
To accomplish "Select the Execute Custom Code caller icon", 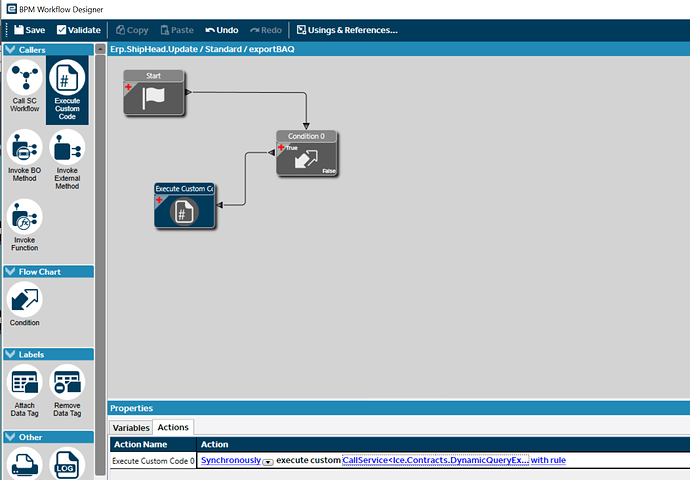I will point(67,90).
